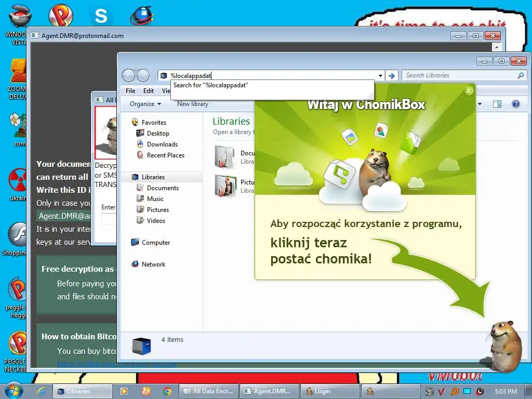Viewport: 532px width, 399px height.
Task: Click the orange magnifier tray icon
Action: (x=454, y=392)
